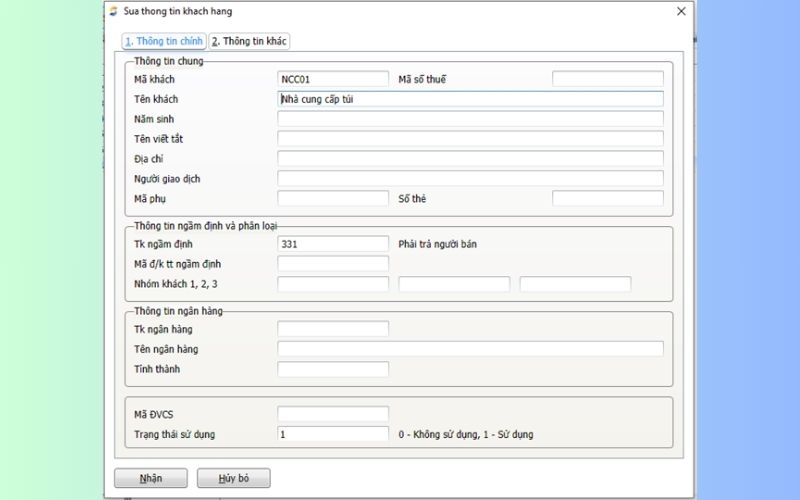Screen dimensions: 800x500
Task: Focus the Địa chỉ input field
Action: (x=470, y=159)
